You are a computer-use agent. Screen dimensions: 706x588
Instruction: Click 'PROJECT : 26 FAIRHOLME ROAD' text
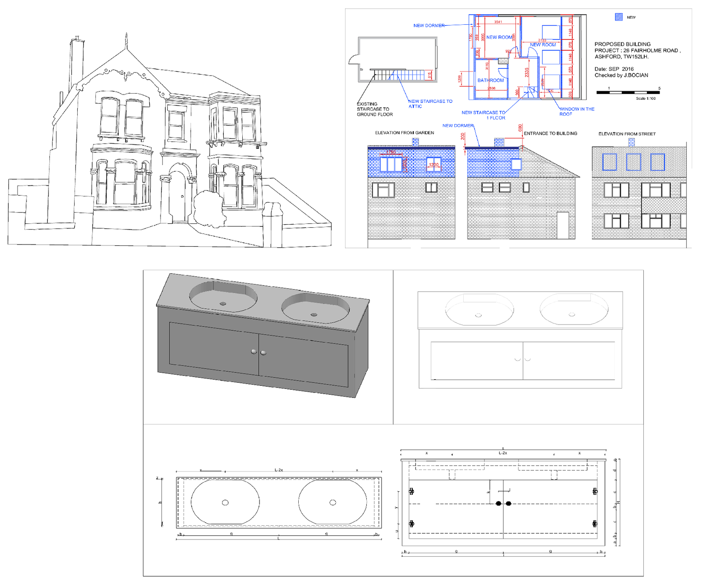coord(636,50)
